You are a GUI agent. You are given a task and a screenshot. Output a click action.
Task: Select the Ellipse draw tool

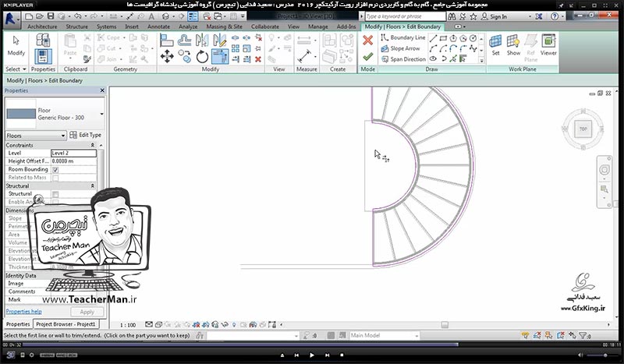pos(434,59)
